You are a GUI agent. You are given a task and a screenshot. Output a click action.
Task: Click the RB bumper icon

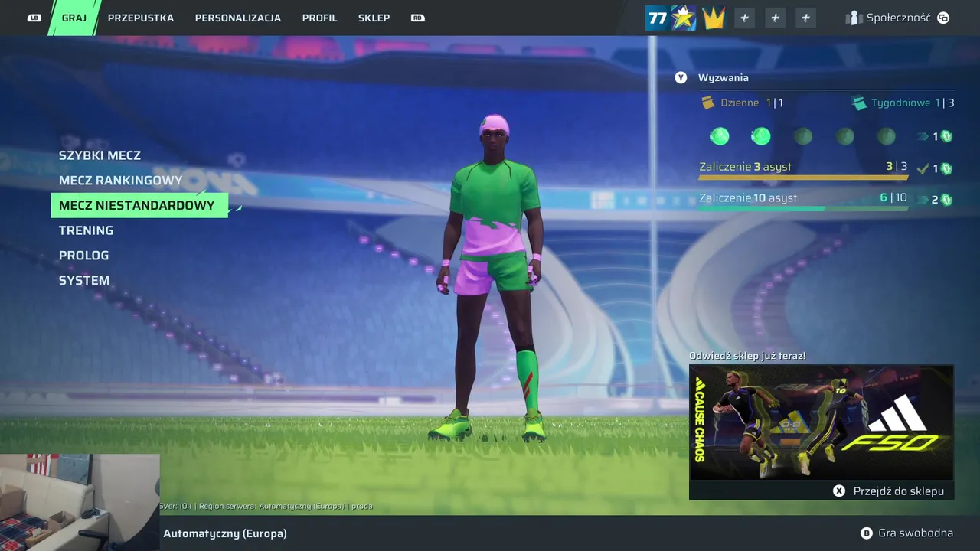[x=417, y=18]
